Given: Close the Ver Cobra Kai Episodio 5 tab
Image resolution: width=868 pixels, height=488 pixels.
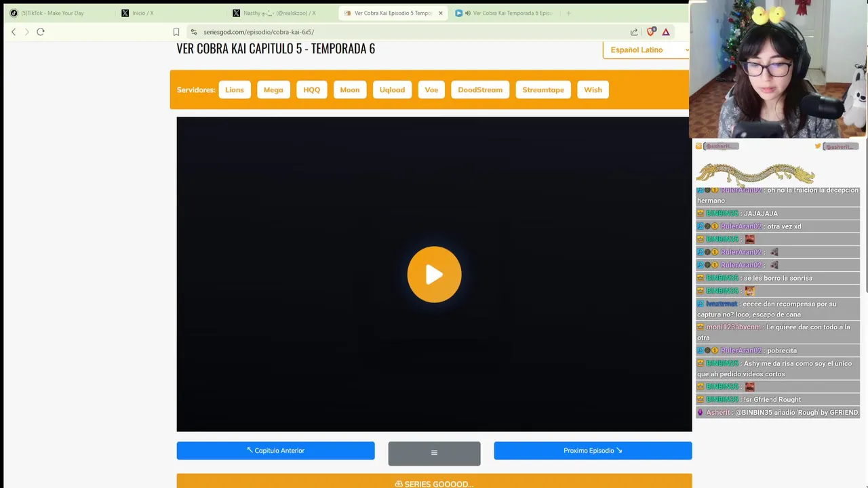Looking at the screenshot, I should (440, 13).
